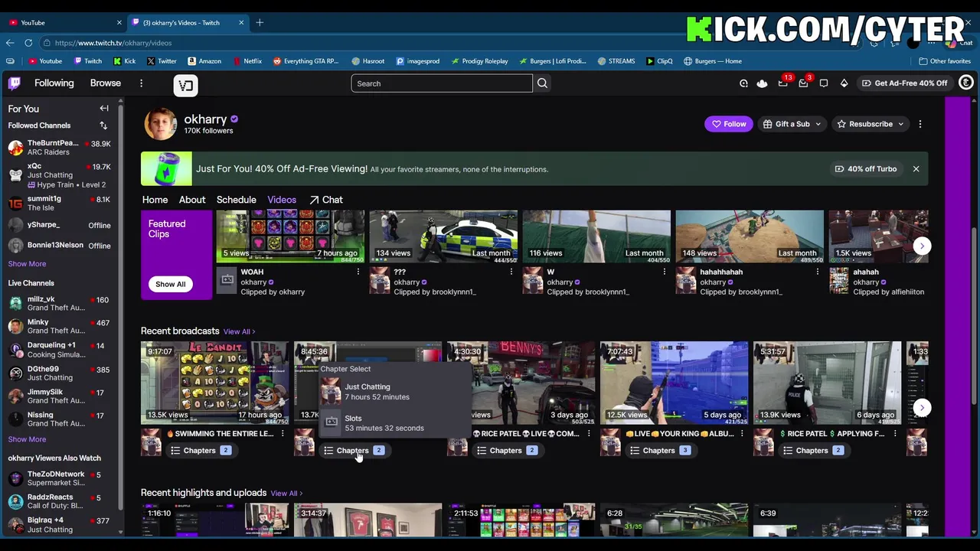Focus the Twitch search field
Image resolution: width=980 pixels, height=551 pixels.
click(442, 83)
